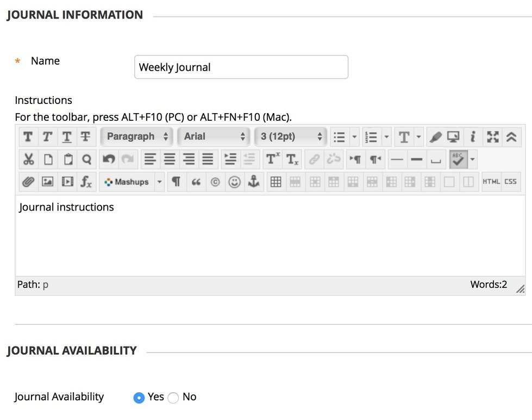Viewport: 532px width, 420px height.
Task: Apply strikethrough formatting
Action: pyautogui.click(x=85, y=137)
